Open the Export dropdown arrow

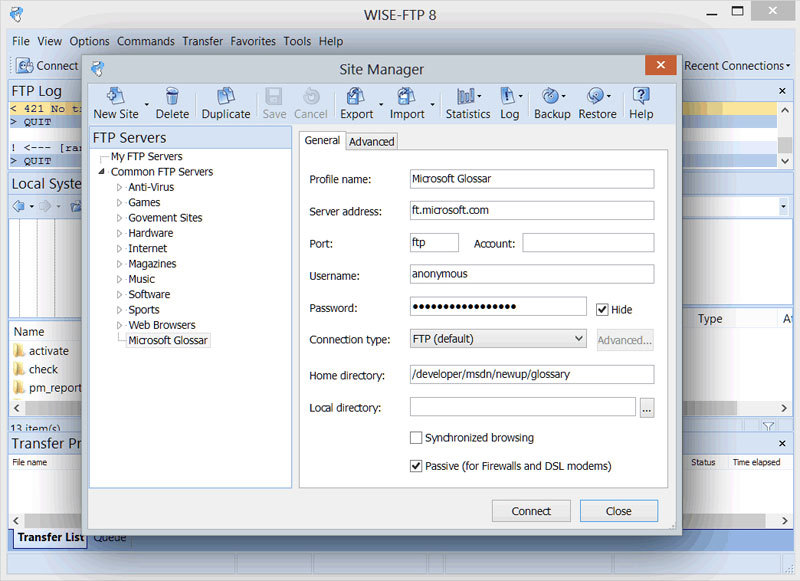coord(381,105)
